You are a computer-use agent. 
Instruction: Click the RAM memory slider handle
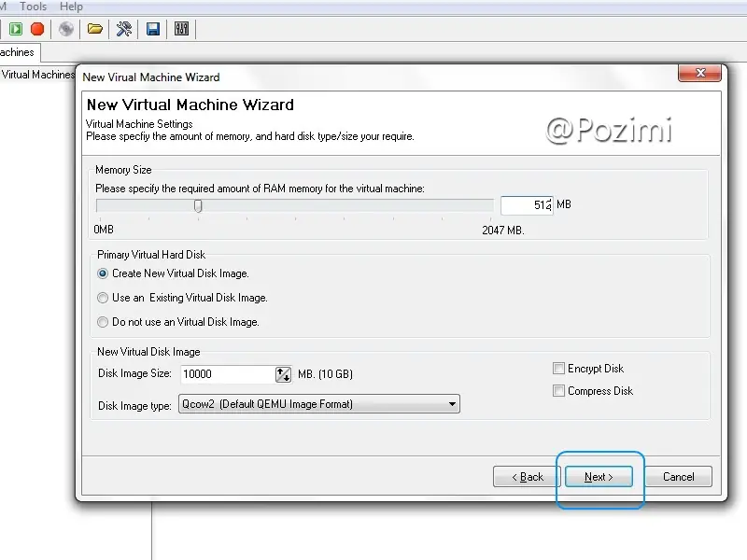click(x=198, y=205)
